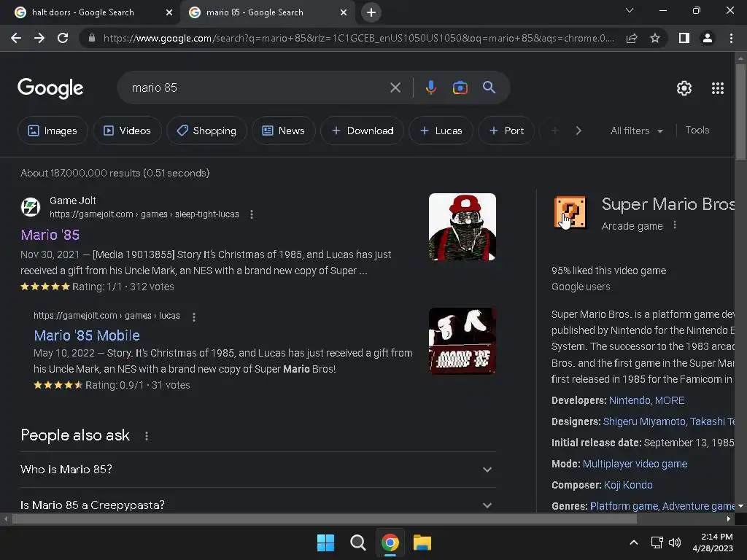Viewport: 747px width, 560px height.
Task: Open a new browser tab
Action: pos(371,12)
